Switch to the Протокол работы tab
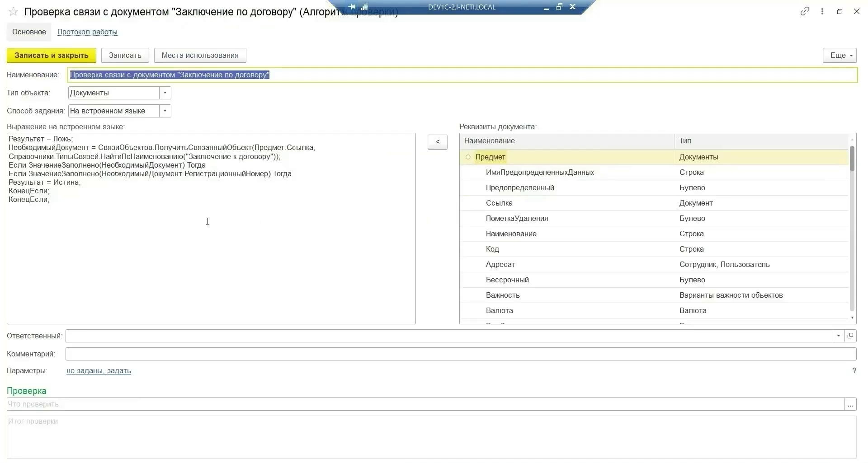The height and width of the screenshot is (463, 868). (87, 32)
